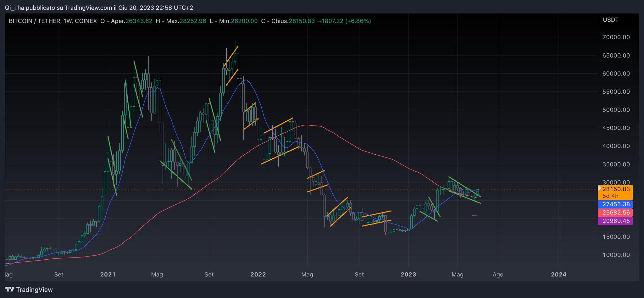Click the 40000.00 price axis label
Viewport: 644px width, 298px height.
[616, 146]
